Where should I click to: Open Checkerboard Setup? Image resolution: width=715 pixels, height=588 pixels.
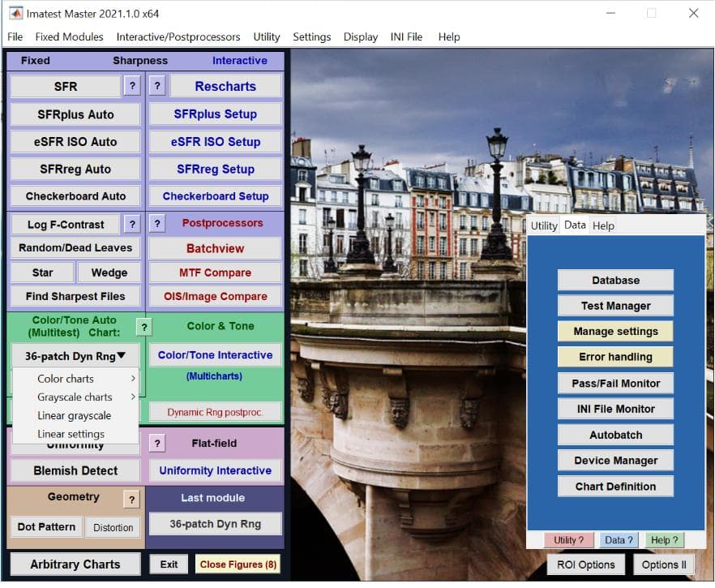[x=216, y=196]
